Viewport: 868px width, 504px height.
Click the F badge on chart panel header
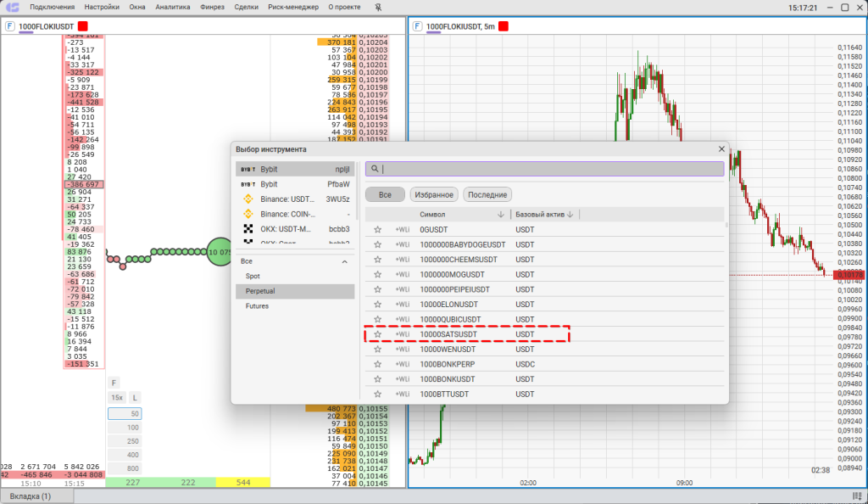417,26
